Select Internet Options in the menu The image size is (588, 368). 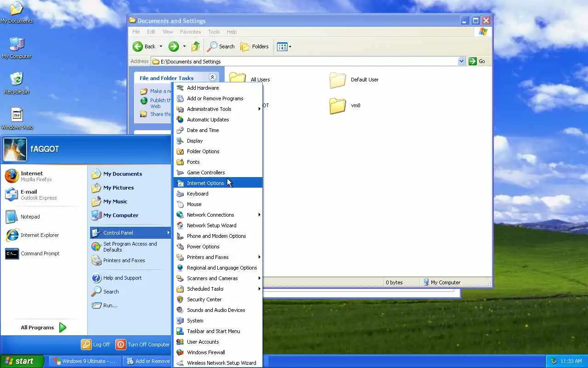click(218, 183)
